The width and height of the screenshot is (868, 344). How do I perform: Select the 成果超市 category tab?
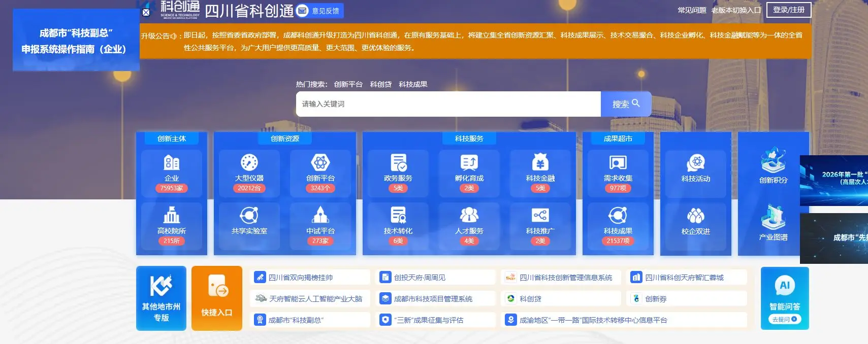[618, 139]
